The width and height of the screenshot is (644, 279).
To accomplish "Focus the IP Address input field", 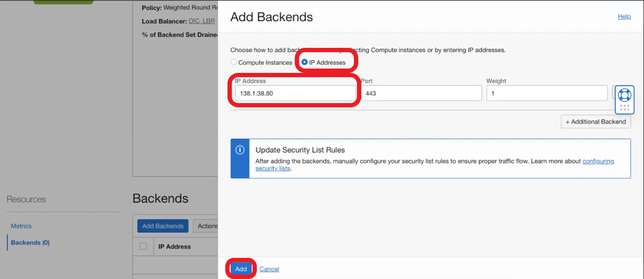I will 295,93.
